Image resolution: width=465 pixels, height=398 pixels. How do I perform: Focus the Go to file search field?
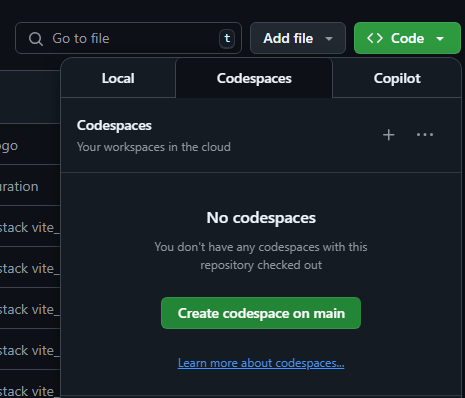coord(128,38)
